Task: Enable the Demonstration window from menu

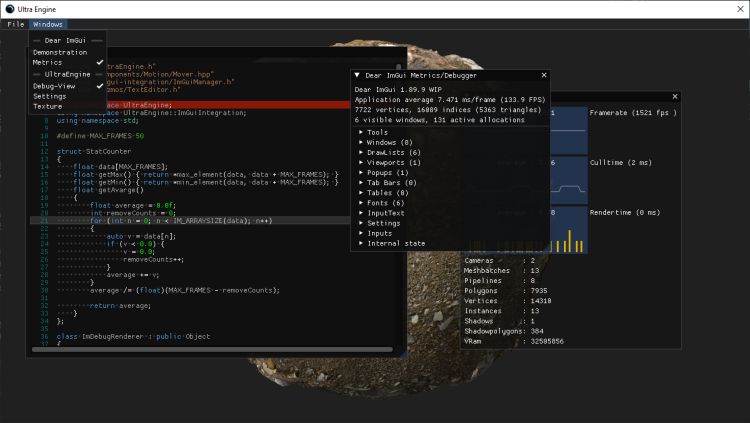Action: point(59,52)
